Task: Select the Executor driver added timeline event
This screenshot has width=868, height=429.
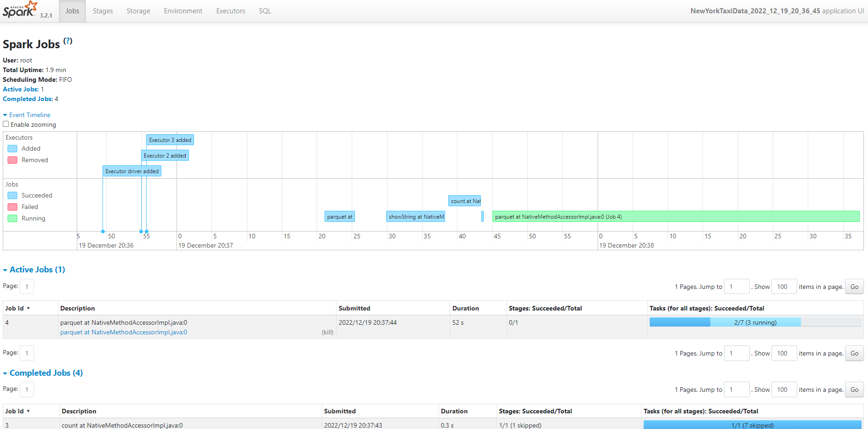Action: [132, 171]
